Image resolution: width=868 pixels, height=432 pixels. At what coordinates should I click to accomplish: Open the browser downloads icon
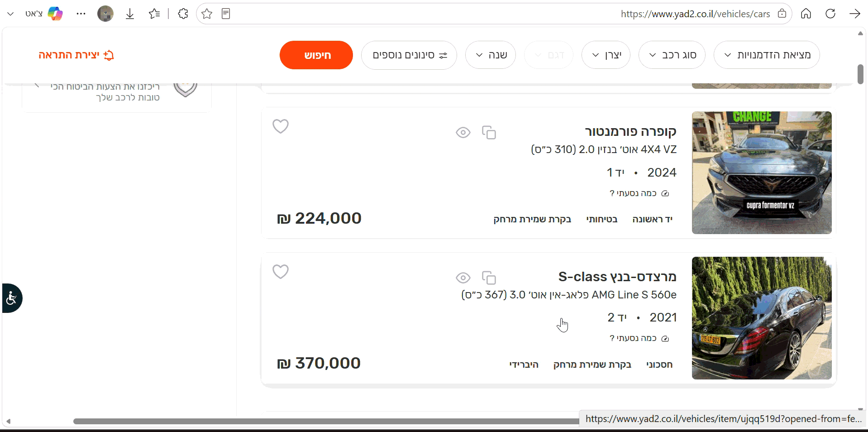130,14
